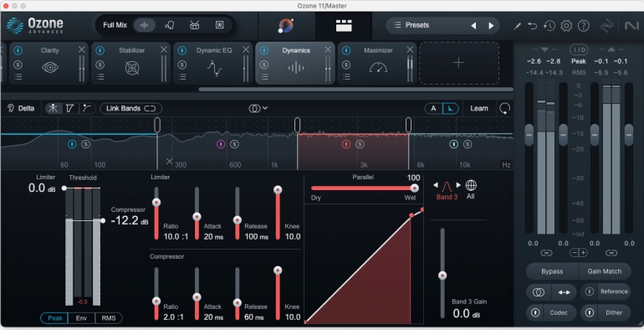
Task: Select Peak detection mode
Action: click(x=55, y=318)
